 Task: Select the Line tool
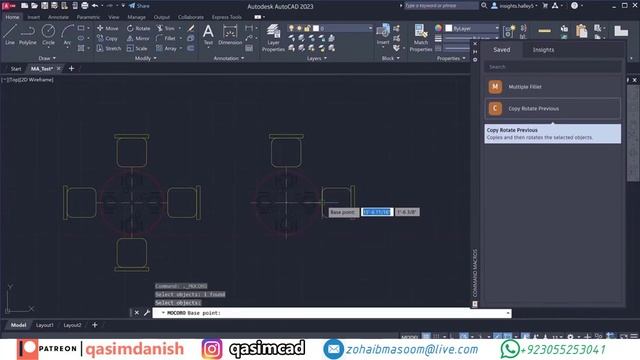tap(10, 34)
